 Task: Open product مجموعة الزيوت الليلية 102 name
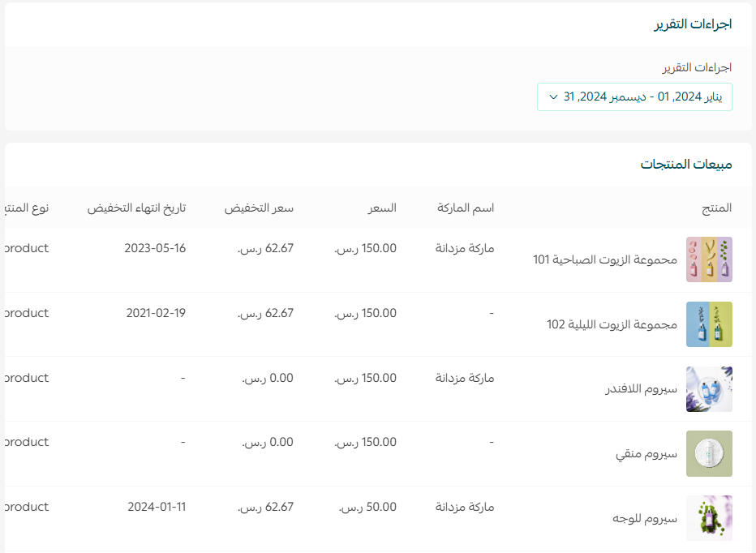[x=612, y=324]
